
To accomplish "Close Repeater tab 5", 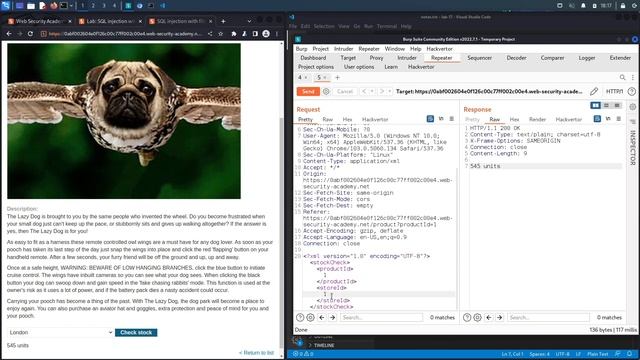I will tap(325, 78).
